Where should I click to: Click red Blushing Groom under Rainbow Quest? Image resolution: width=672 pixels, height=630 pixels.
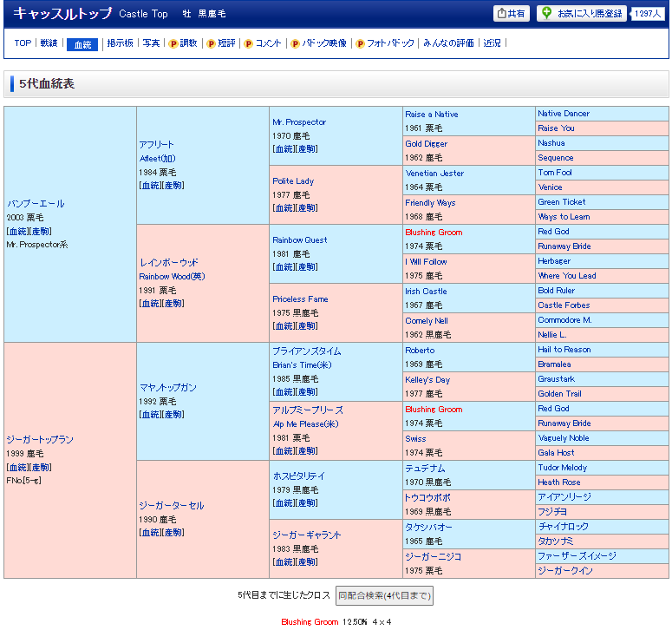coord(434,233)
